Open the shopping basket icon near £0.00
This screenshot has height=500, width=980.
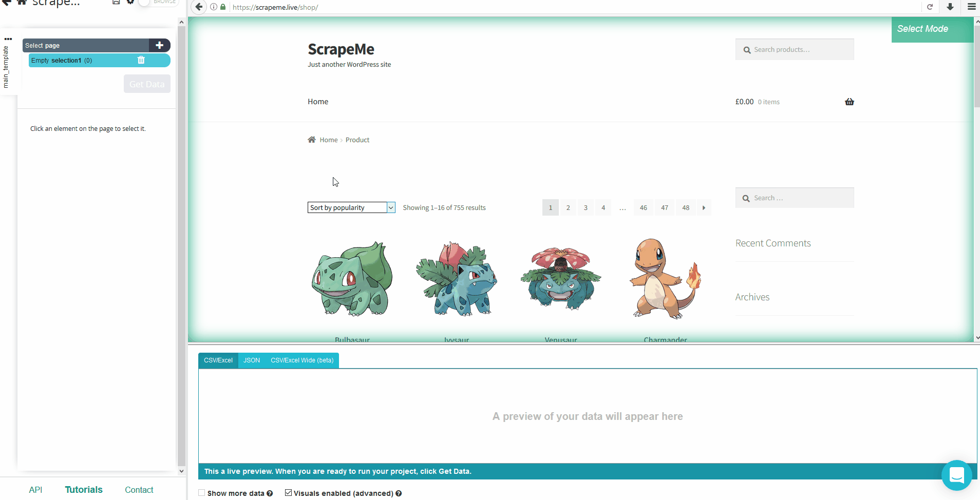(850, 102)
